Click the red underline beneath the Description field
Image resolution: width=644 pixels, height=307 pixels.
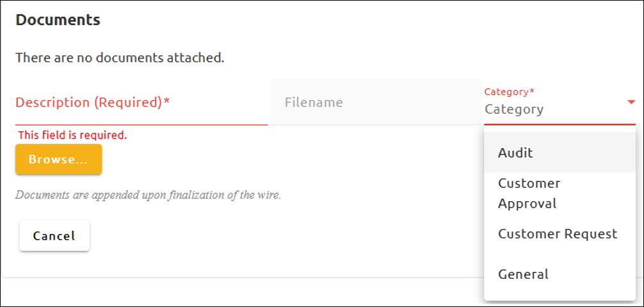(141, 124)
